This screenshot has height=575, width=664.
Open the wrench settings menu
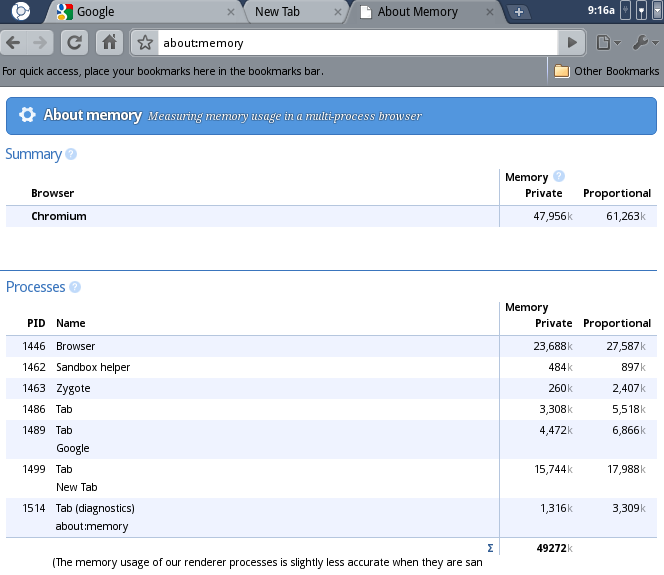[645, 42]
